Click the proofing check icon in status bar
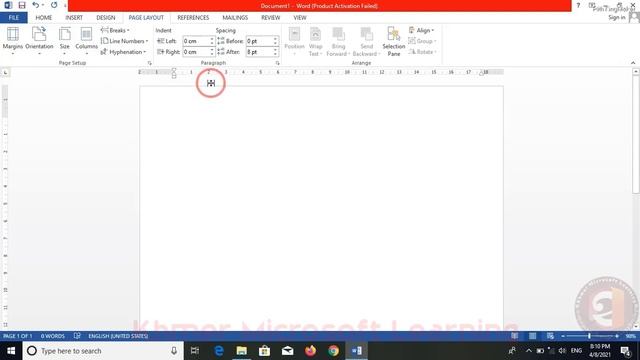Screen dimensions: 640x360 [77, 336]
